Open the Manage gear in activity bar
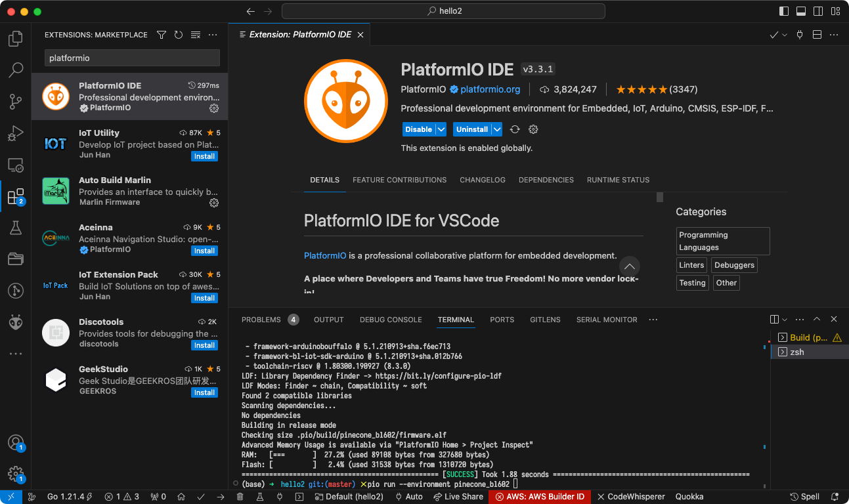 [x=16, y=474]
